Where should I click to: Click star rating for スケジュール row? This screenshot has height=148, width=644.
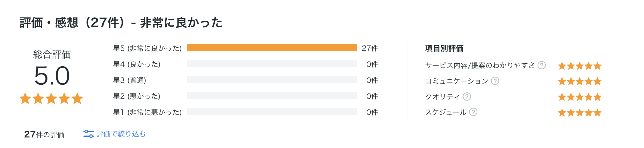(x=580, y=112)
